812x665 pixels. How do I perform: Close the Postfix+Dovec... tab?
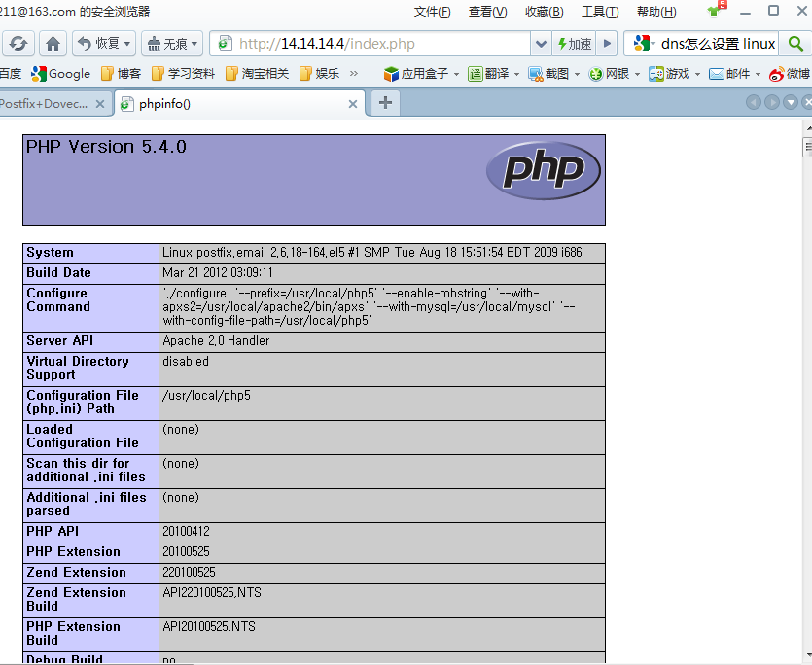[100, 104]
